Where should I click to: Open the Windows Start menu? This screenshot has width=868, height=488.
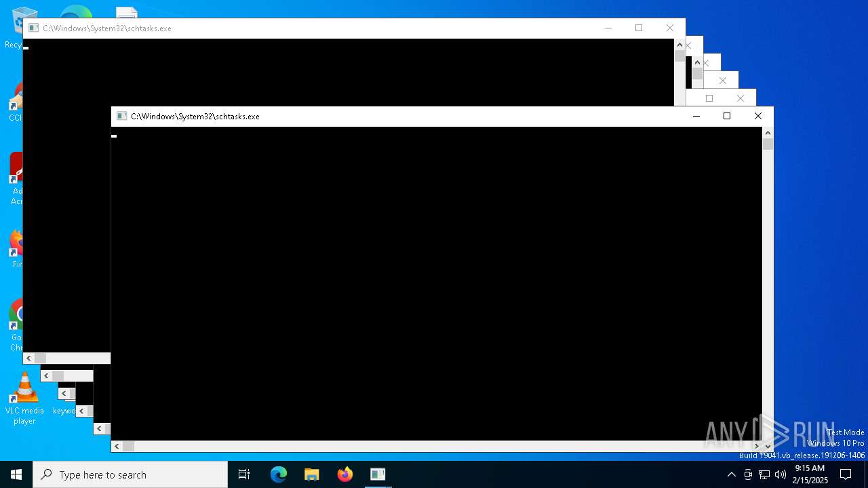coord(16,474)
